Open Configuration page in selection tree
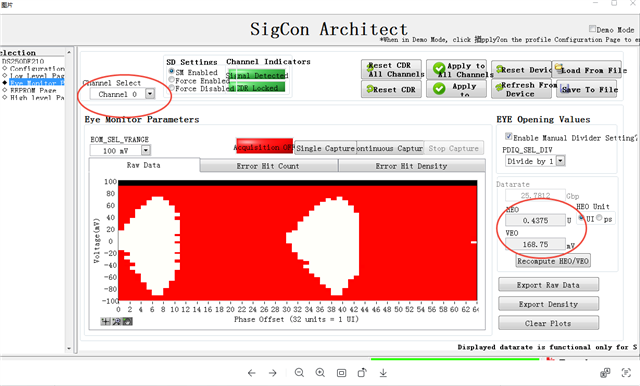 tap(37, 69)
